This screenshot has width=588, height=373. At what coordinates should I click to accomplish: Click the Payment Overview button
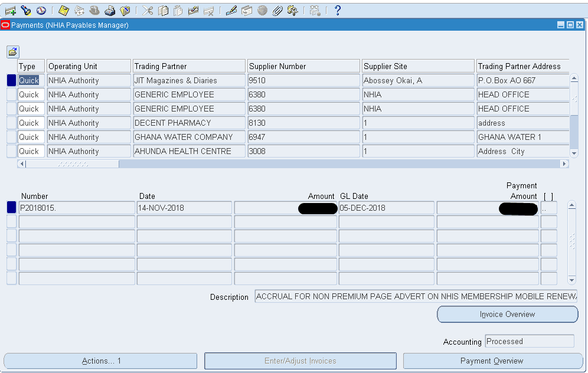tap(491, 361)
